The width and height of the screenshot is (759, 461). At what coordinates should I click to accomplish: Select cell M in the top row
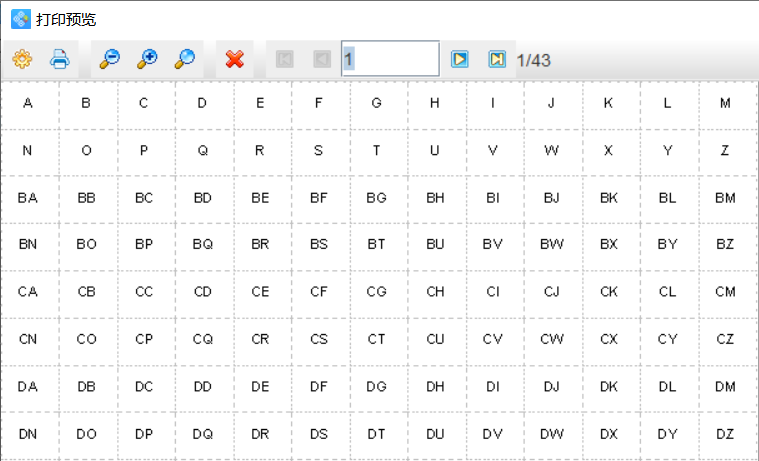725,103
